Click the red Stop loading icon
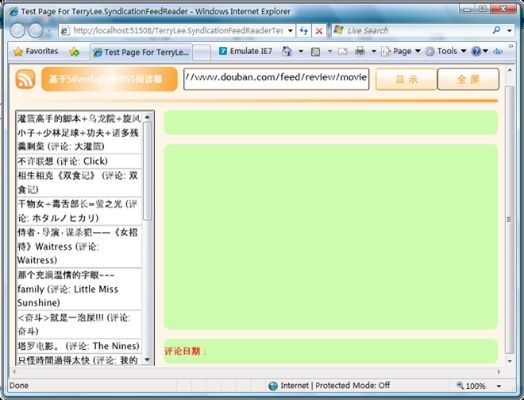Screen dimensions: 524x400 pyautogui.click(x=319, y=31)
